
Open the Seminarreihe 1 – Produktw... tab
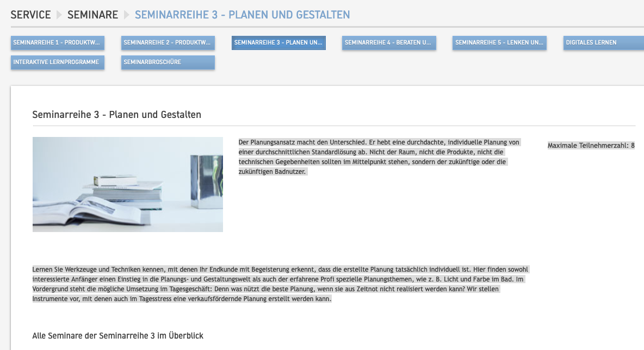[x=58, y=43]
